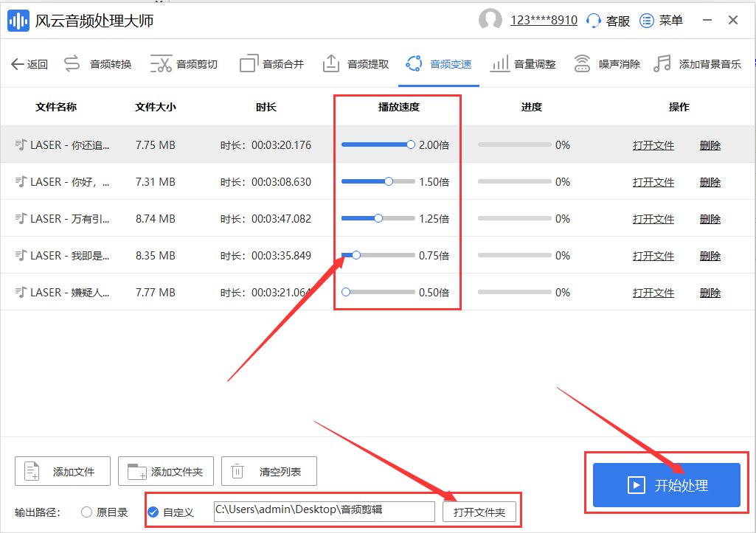Screen dimensions: 756x533
Task: Delete the LASER - 你还追 row
Action: (710, 145)
